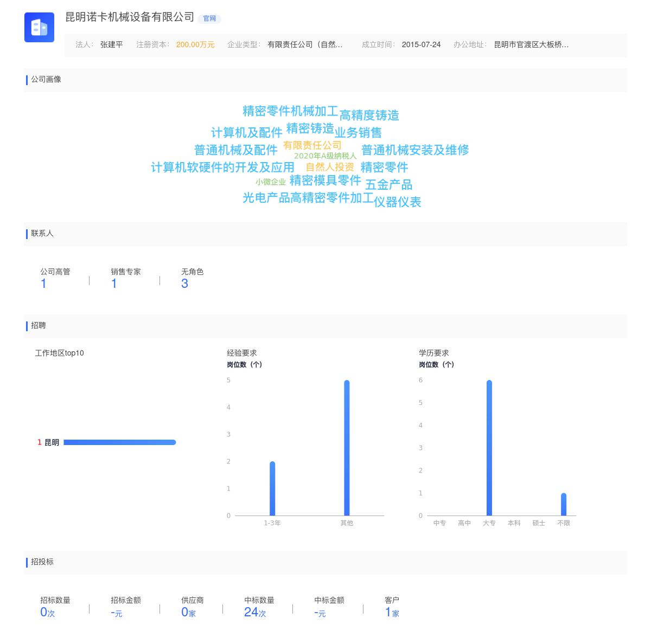The height and width of the screenshot is (644, 651).
Task: Open 销售专家 contact count 1
Action: pos(114,284)
